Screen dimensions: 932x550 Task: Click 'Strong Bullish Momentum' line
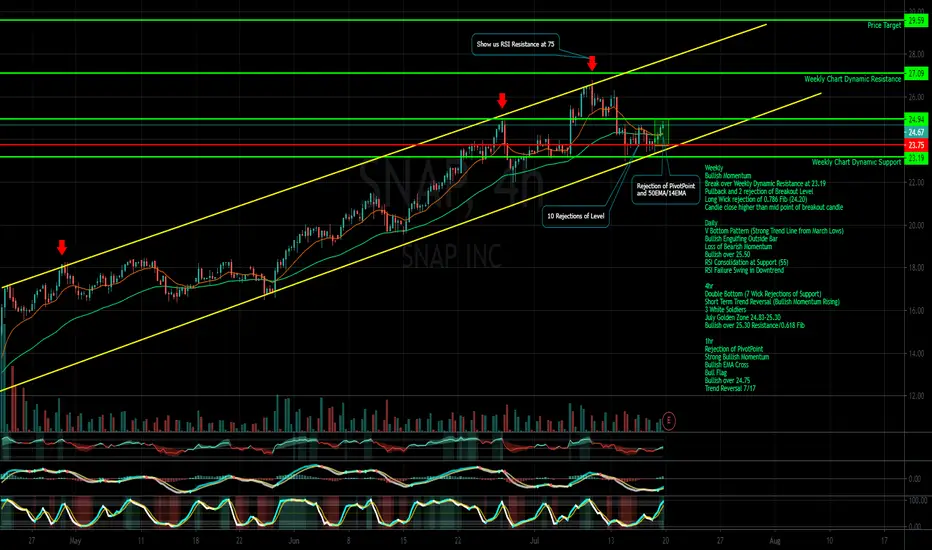(736, 357)
